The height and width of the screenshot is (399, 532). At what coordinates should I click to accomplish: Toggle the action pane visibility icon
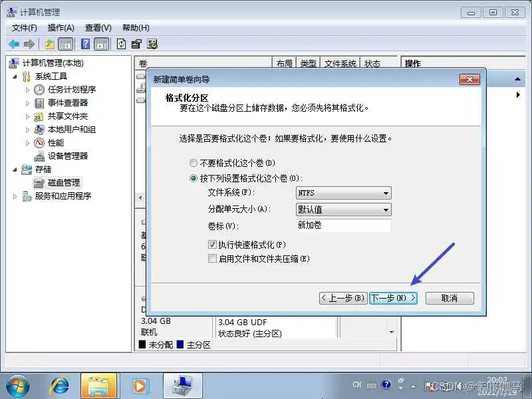coord(101,44)
